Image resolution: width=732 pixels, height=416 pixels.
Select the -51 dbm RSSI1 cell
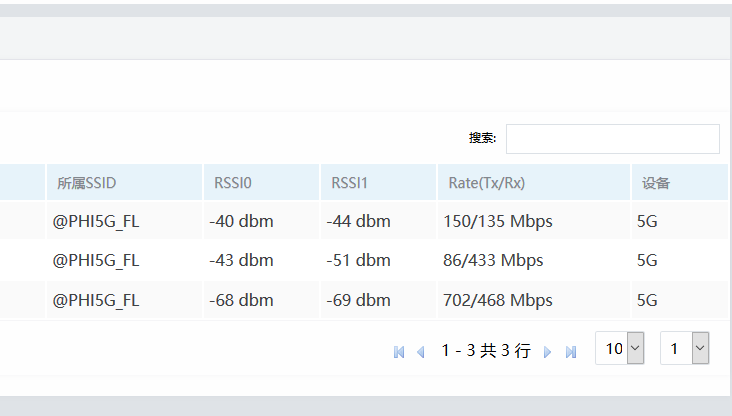coord(358,260)
